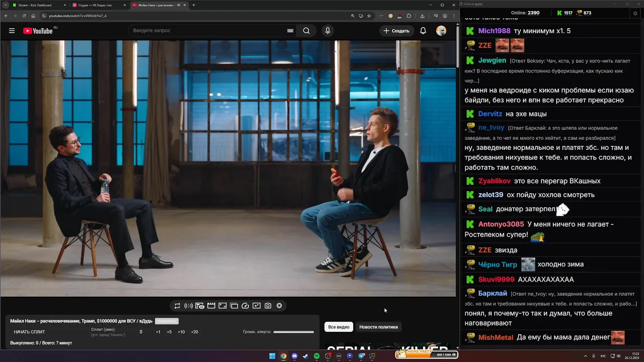The height and width of the screenshot is (362, 644).
Task: Click the broadcast signal icon under the video
Action: pyautogui.click(x=189, y=306)
